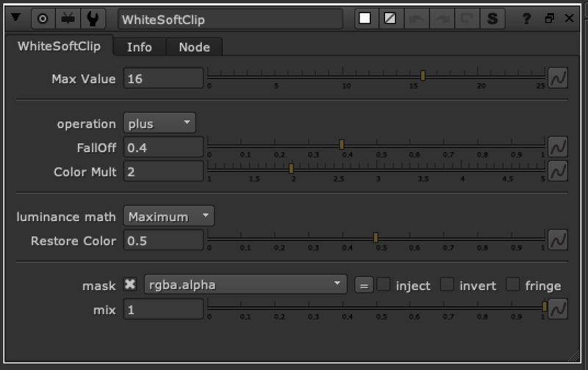Click the FallOff slider handle
This screenshot has width=588, height=370.
tap(342, 144)
